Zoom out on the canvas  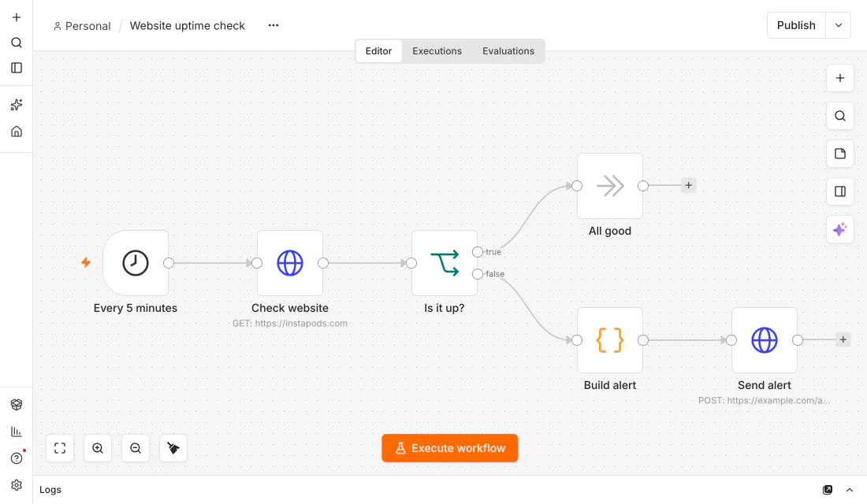[136, 448]
